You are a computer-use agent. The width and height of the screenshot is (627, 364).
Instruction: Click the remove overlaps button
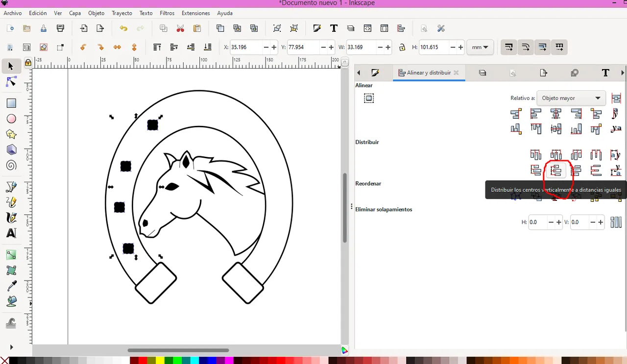tap(616, 222)
